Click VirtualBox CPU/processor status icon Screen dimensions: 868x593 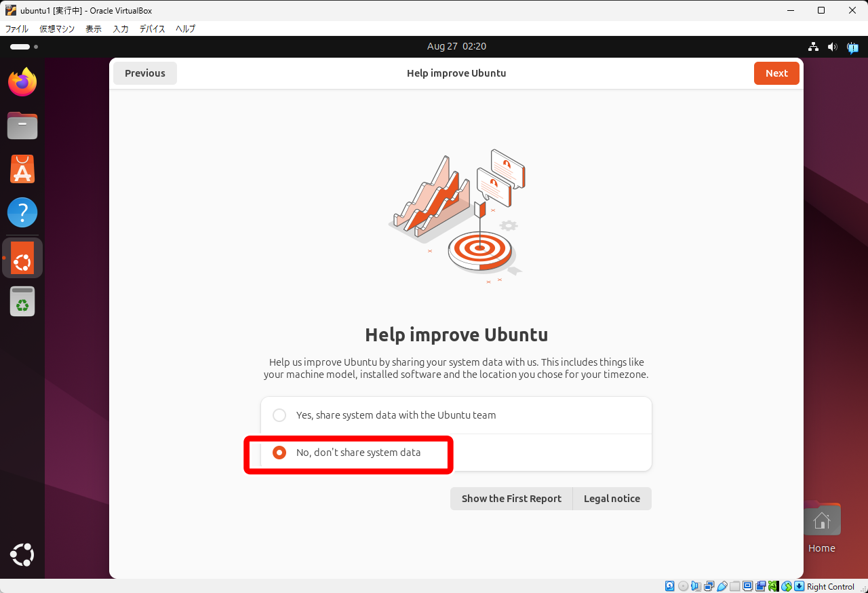click(773, 586)
